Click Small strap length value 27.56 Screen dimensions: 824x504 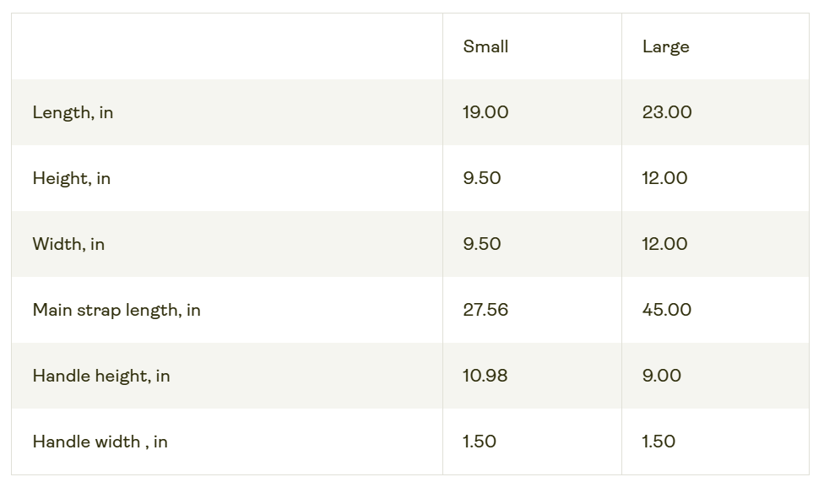(x=485, y=310)
